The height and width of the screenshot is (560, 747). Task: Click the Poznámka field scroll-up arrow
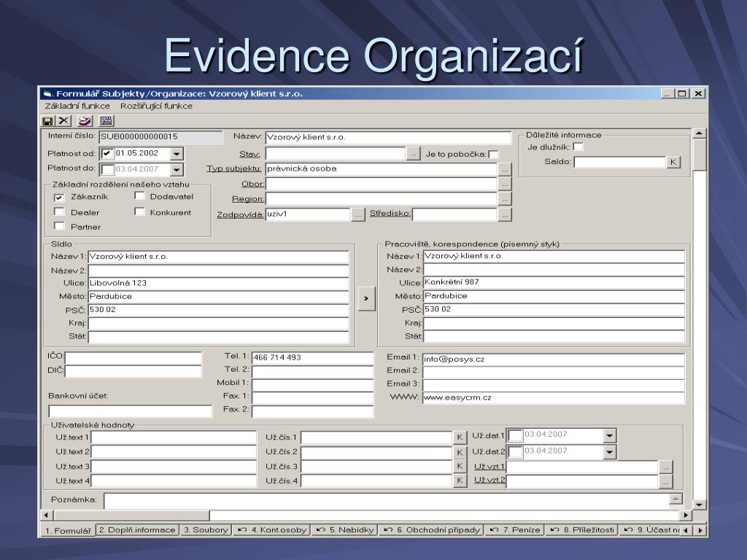[676, 499]
